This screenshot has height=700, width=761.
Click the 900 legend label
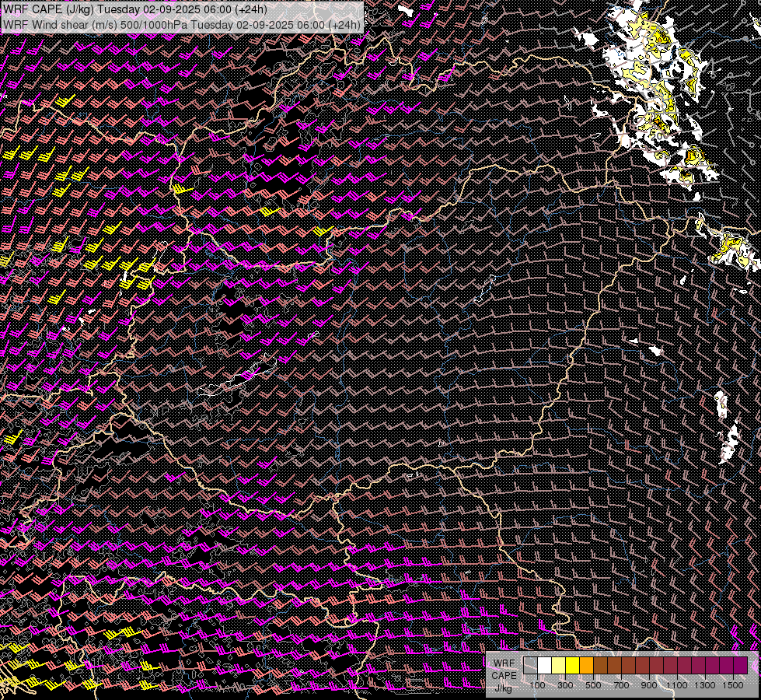pos(649,685)
